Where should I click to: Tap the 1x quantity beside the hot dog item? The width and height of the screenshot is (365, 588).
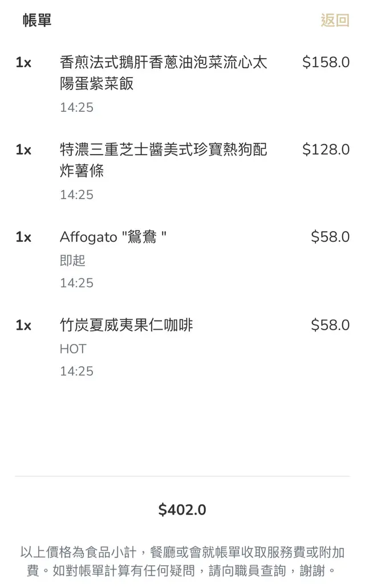click(23, 149)
